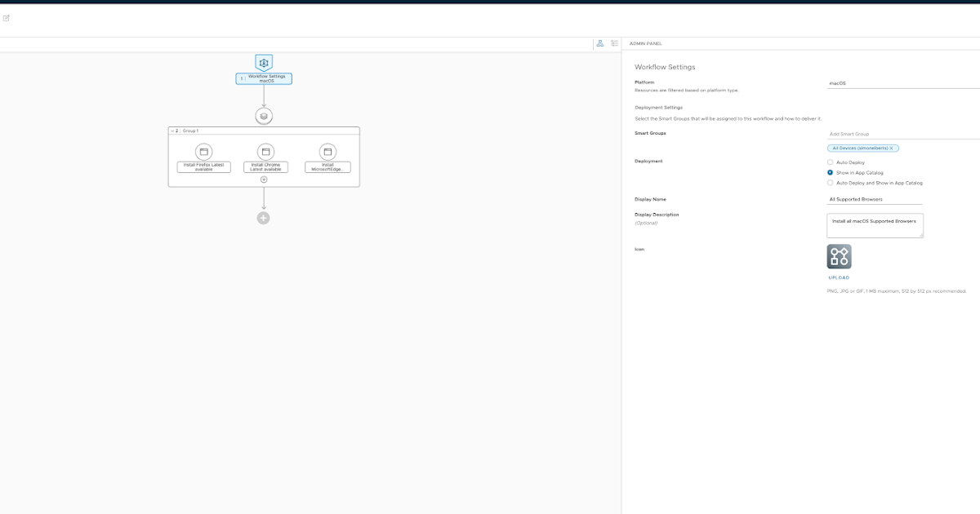Click the layers group icon above Group 1
The height and width of the screenshot is (514, 980).
[263, 117]
